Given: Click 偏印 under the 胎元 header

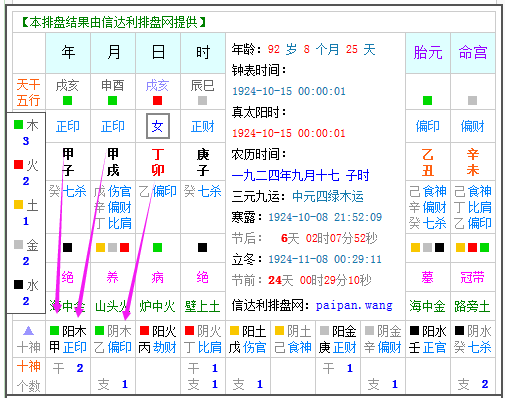Looking at the screenshot, I should pos(428,126).
